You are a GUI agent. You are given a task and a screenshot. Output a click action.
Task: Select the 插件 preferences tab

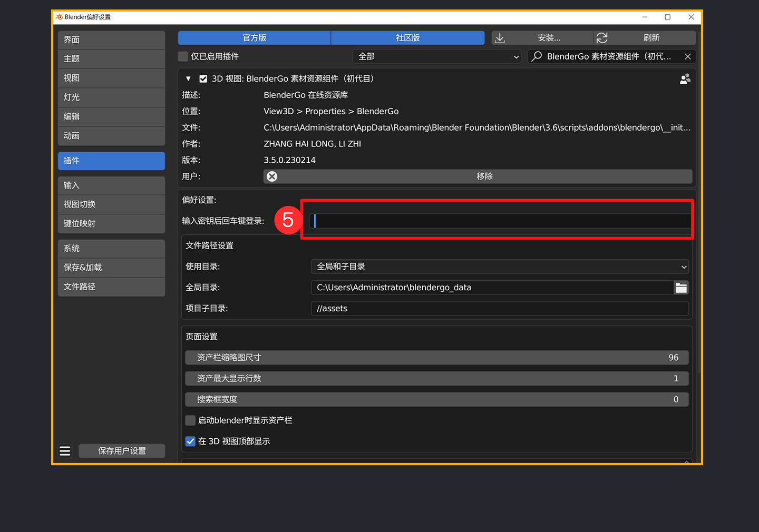coord(111,161)
